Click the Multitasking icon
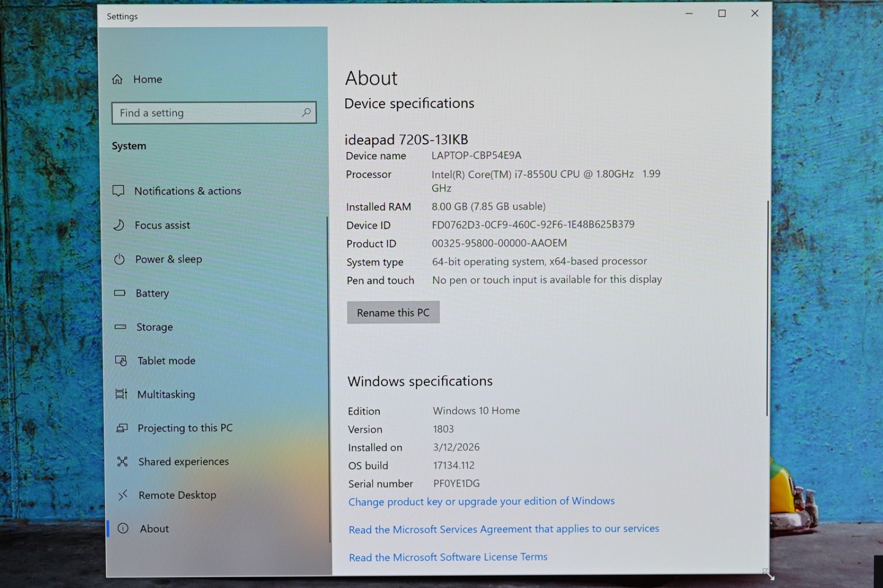This screenshot has height=588, width=883. click(x=121, y=394)
